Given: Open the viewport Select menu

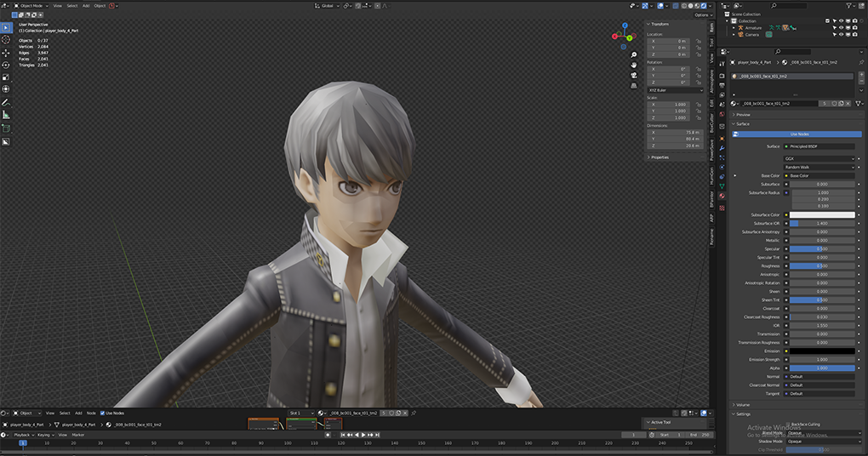Looking at the screenshot, I should coord(72,6).
